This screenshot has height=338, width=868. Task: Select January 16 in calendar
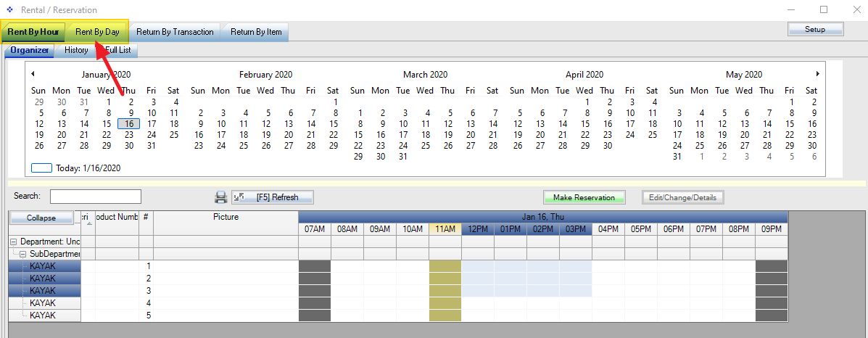click(x=129, y=123)
